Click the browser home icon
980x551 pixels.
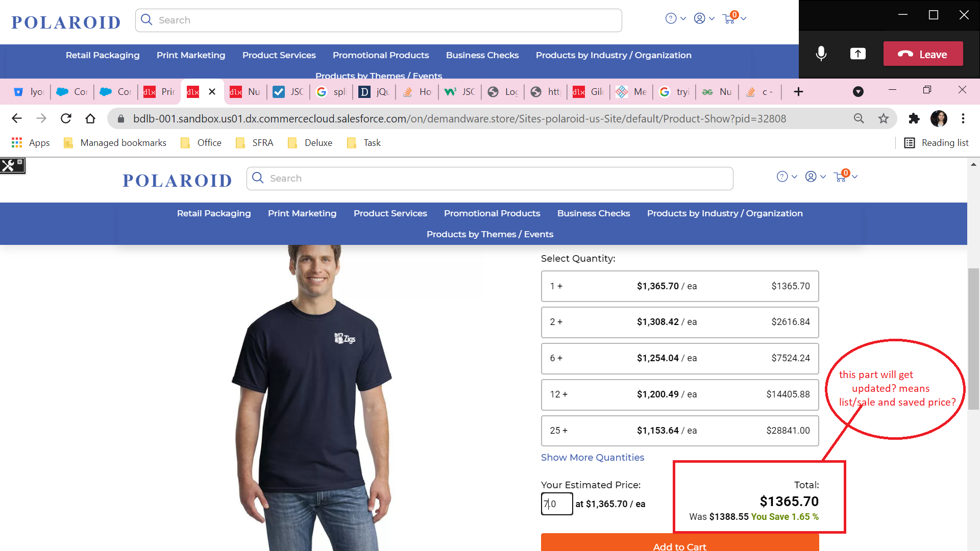(x=90, y=119)
